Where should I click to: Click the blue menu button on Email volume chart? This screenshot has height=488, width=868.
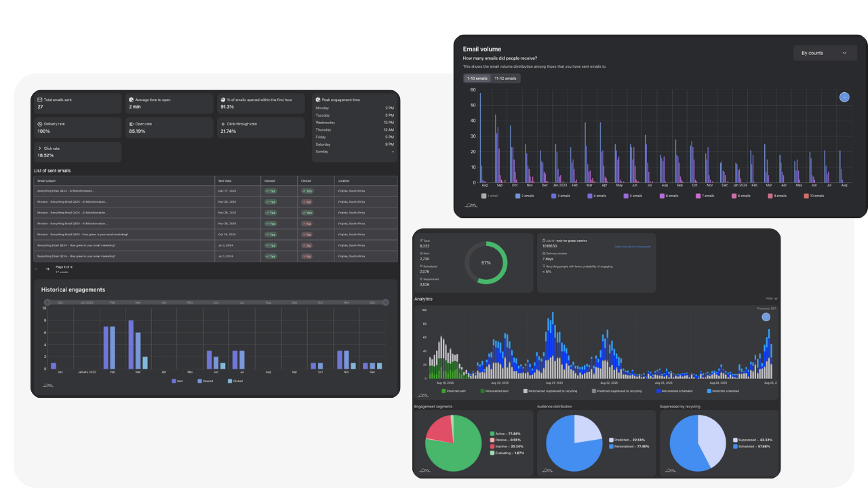[x=844, y=97]
